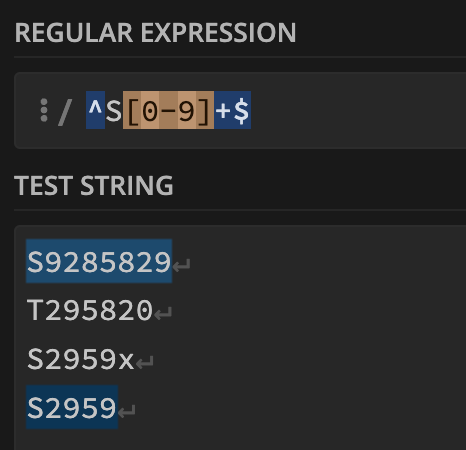The height and width of the screenshot is (450, 466).
Task: Click the highlighted match S9285829
Action: [99, 261]
